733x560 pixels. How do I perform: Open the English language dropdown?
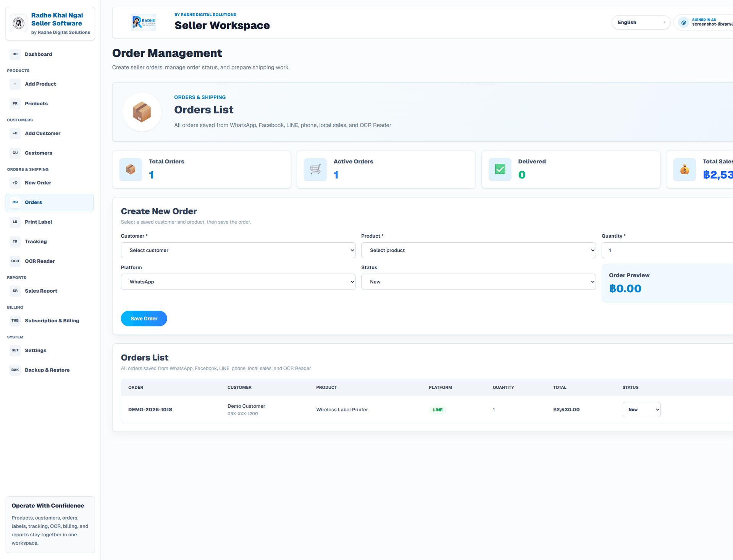coord(641,23)
